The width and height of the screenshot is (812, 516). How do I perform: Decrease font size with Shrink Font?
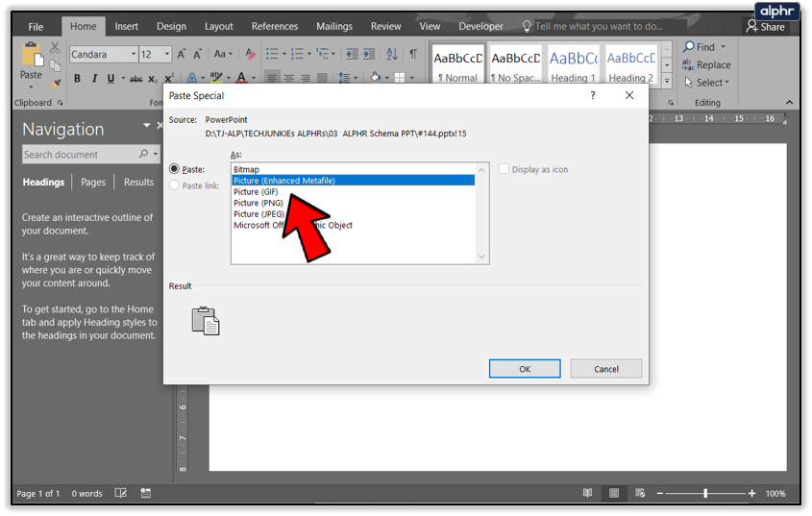coord(197,54)
